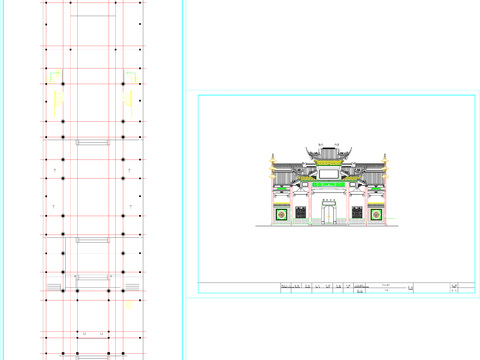This screenshot has width=480, height=360.
Task: Select the left golden pagoda finial
Action: 273,166
